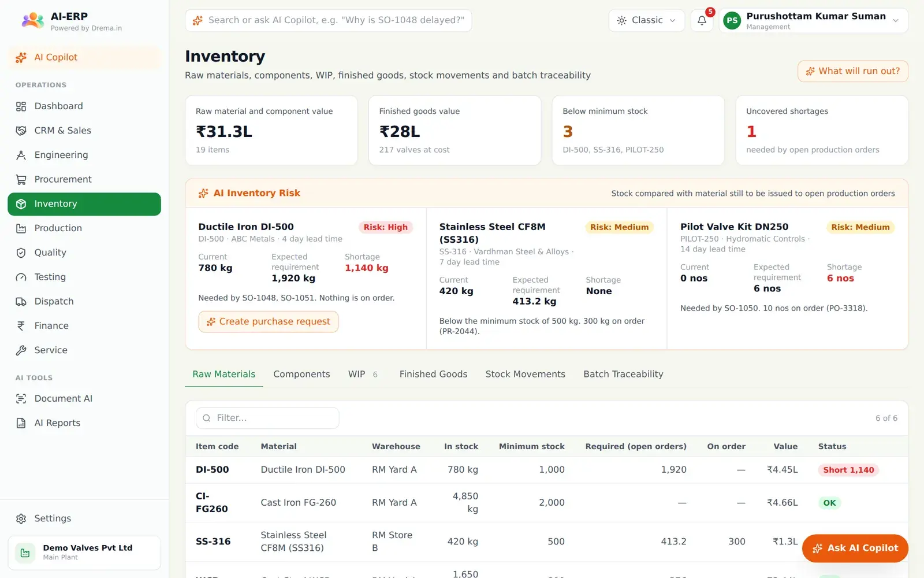Click the Quality shield icon
The width and height of the screenshot is (924, 578).
coord(21,253)
